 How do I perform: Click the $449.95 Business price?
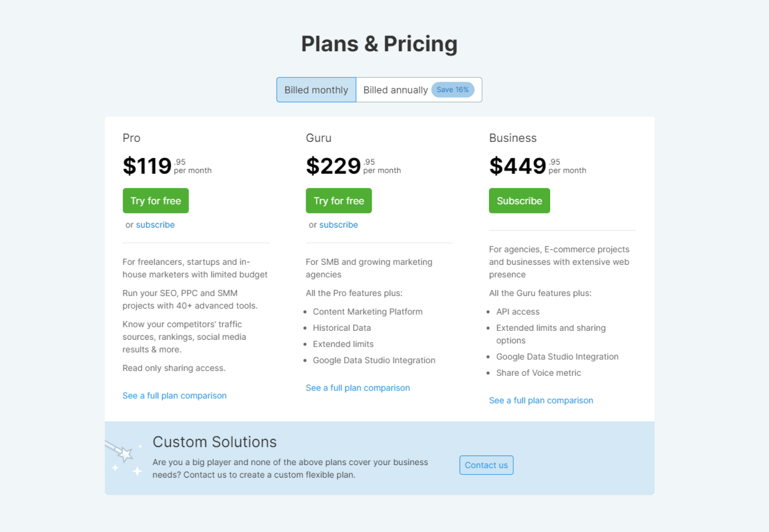pos(517,166)
